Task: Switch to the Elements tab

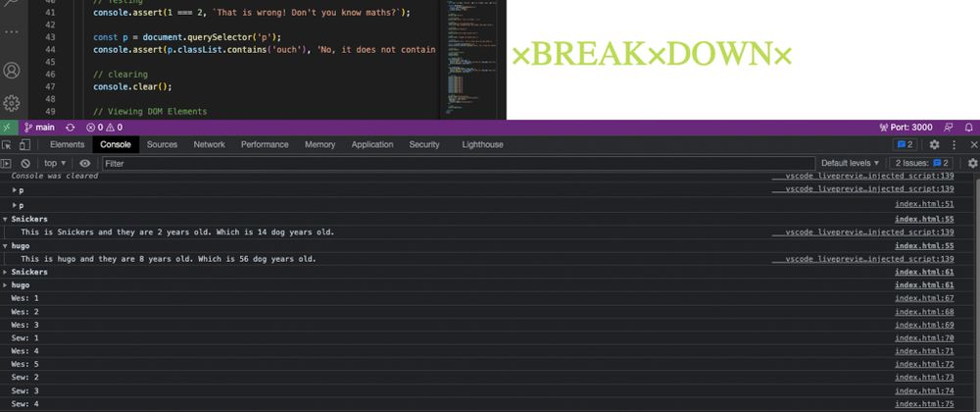Action: click(x=68, y=144)
